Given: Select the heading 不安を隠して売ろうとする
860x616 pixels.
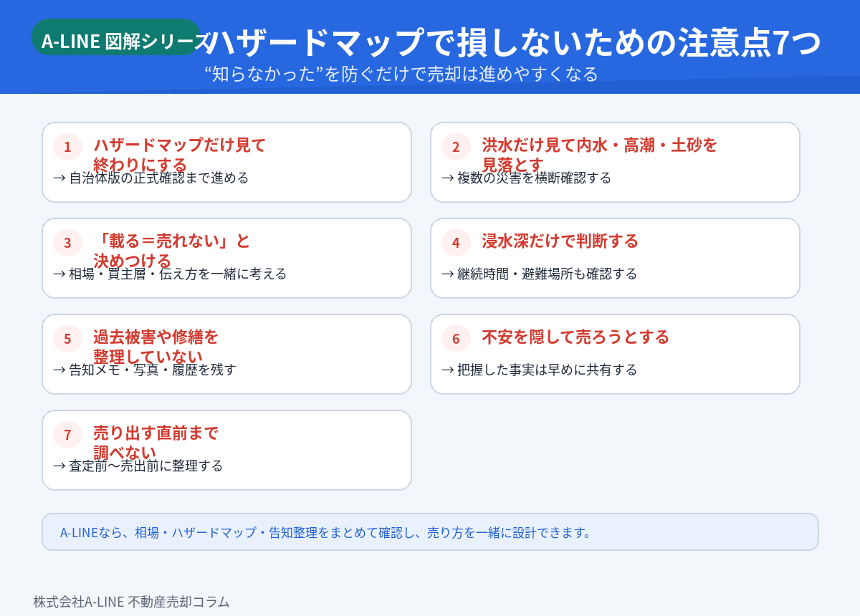Looking at the screenshot, I should (x=575, y=337).
